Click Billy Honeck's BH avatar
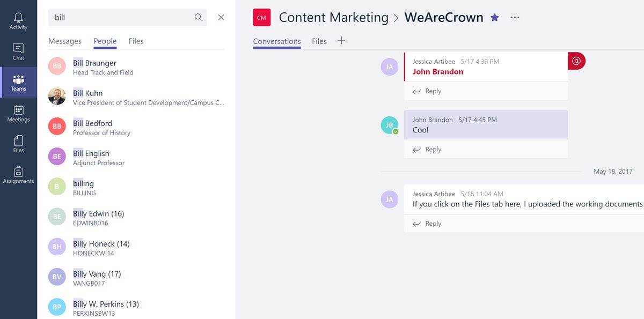The image size is (644, 319). pyautogui.click(x=57, y=247)
